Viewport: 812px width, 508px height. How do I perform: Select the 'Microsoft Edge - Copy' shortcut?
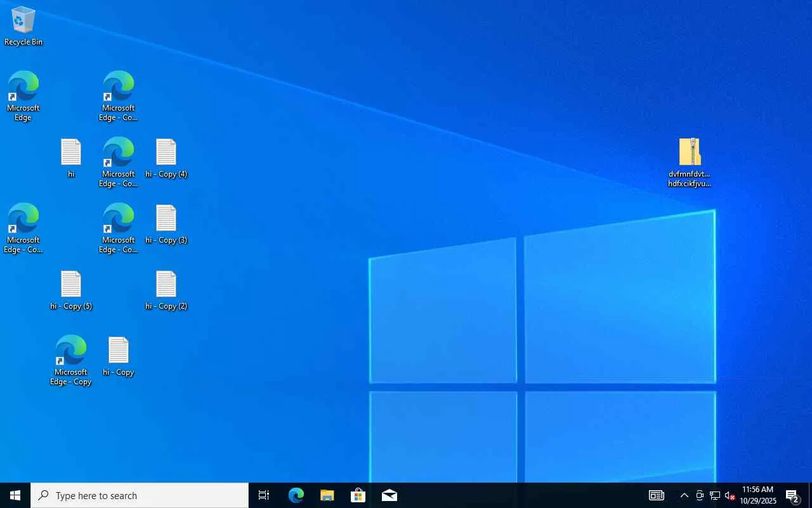tap(71, 360)
